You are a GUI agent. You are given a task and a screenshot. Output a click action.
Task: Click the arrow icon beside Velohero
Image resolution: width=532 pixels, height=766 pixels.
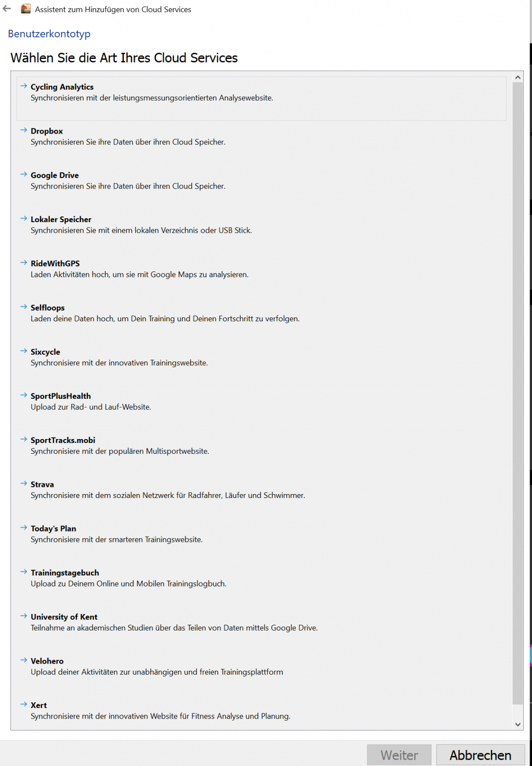pyautogui.click(x=23, y=660)
